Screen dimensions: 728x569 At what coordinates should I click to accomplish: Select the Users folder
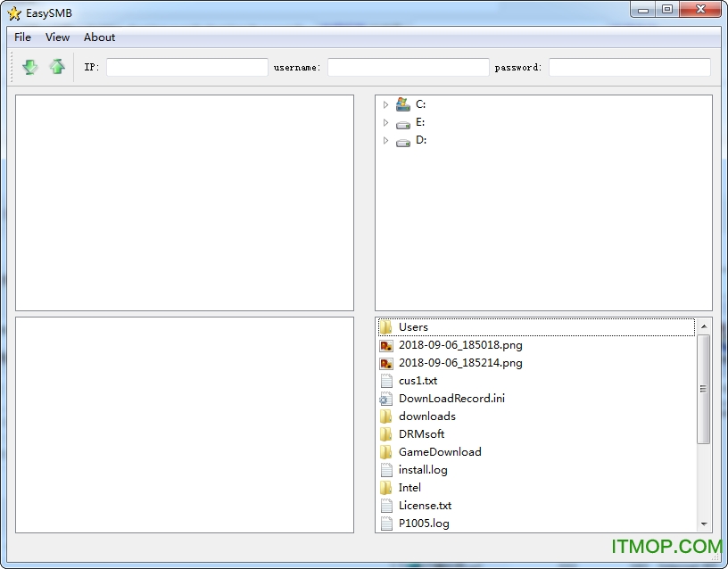pyautogui.click(x=413, y=327)
